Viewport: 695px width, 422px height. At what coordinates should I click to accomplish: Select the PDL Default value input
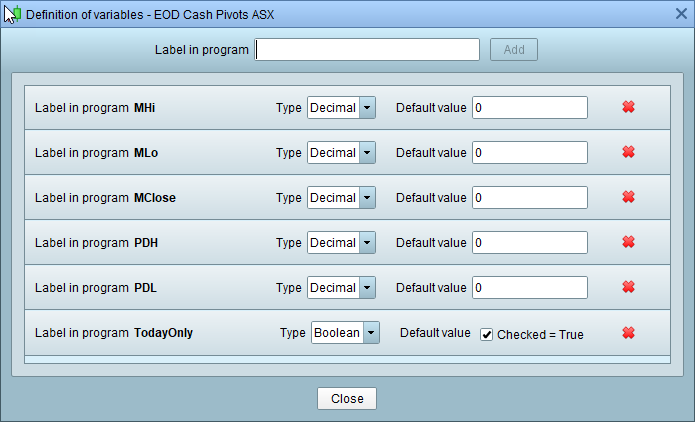click(x=530, y=287)
